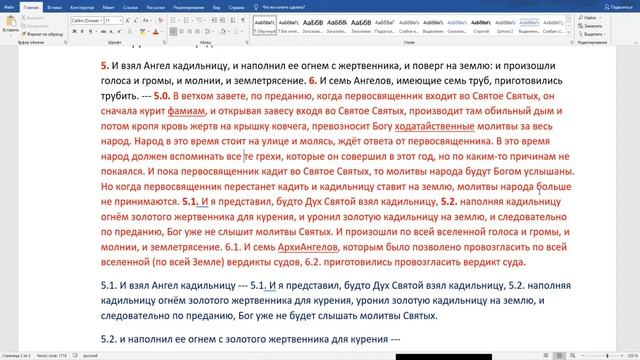Screen dimensions: 640x360
Task: Open the lightbulb search box
Action: tap(280, 7)
